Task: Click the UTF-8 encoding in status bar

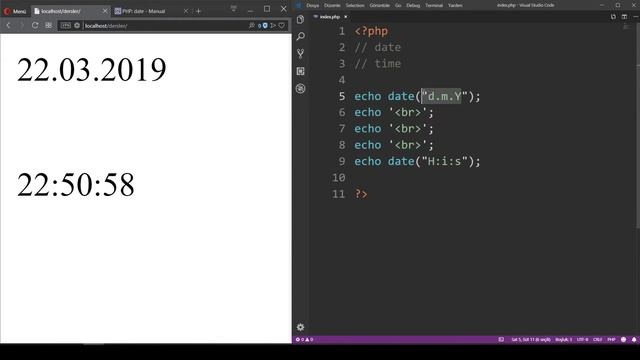Action: click(x=582, y=340)
